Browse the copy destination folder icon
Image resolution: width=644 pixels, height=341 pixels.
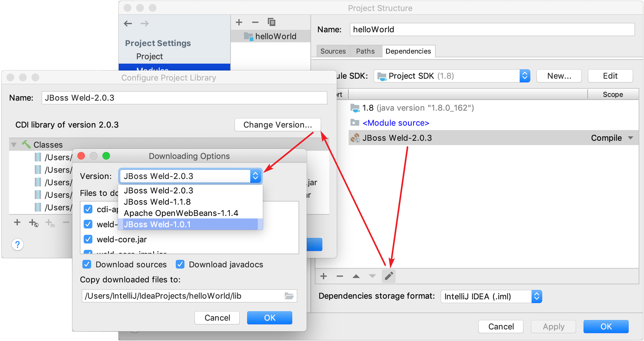pyautogui.click(x=289, y=296)
